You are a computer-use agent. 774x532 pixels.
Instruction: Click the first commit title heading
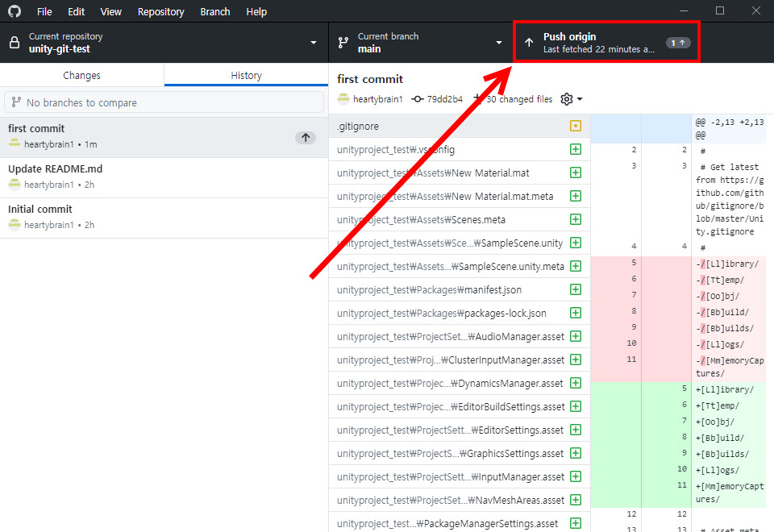(370, 79)
